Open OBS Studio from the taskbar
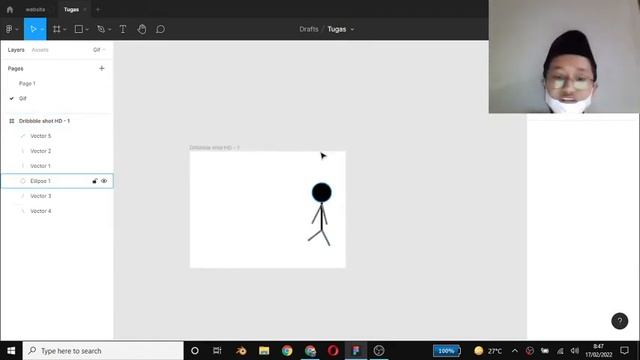The image size is (640, 360). (379, 351)
